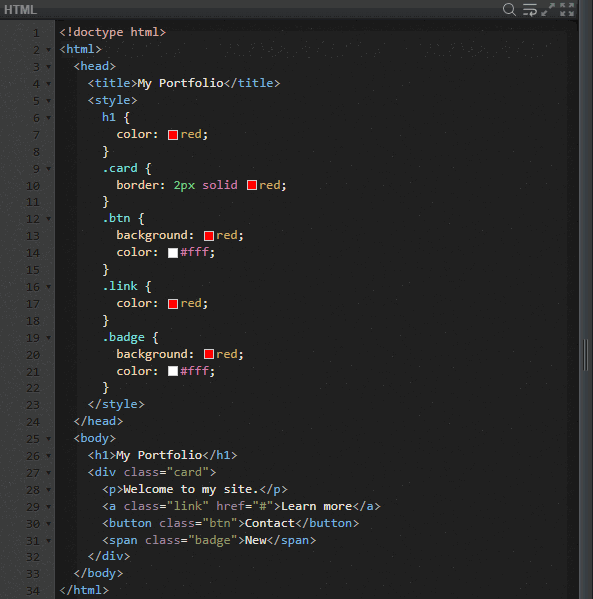Collapse the style block at line 5
The image size is (593, 599).
pyautogui.click(x=49, y=101)
